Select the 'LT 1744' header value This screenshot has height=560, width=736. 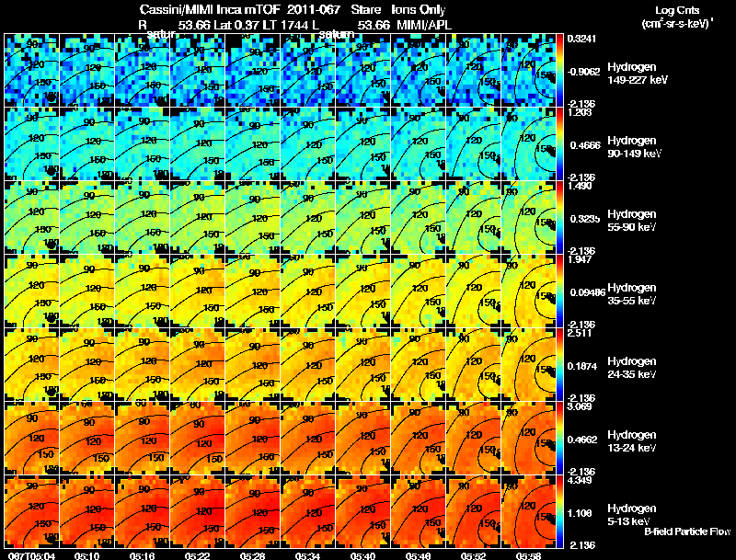[286, 25]
